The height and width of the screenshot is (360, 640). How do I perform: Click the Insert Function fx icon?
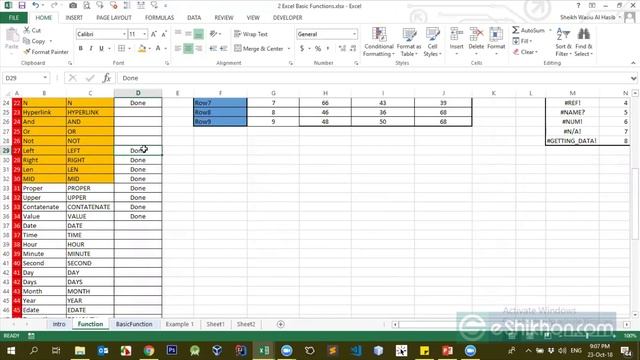coord(107,78)
